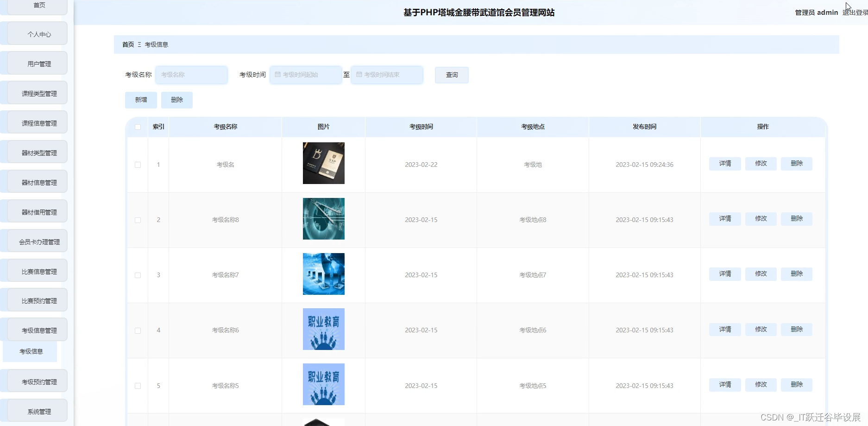Click 删除 for row 1 考级名
The height and width of the screenshot is (426, 868).
coord(797,164)
